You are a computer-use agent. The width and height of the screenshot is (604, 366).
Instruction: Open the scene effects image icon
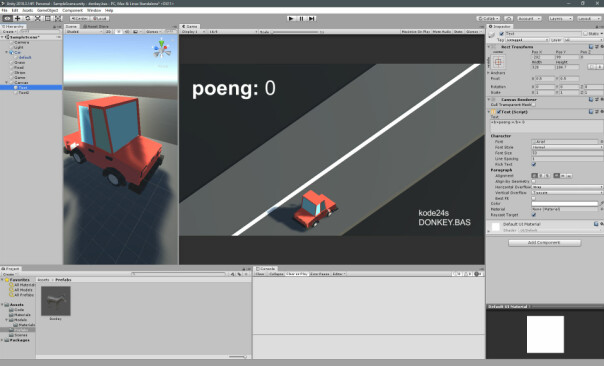coord(136,32)
